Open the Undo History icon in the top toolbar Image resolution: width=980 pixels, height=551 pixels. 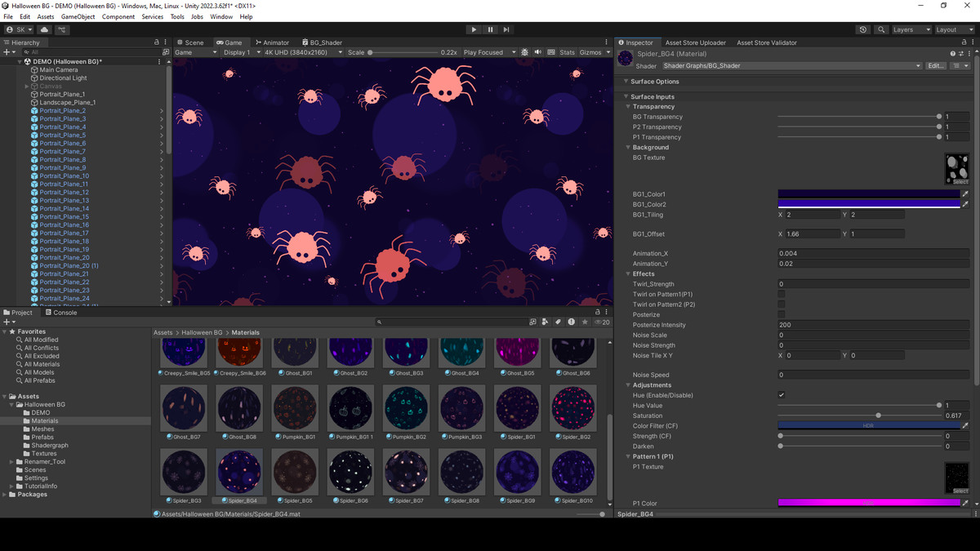(863, 29)
